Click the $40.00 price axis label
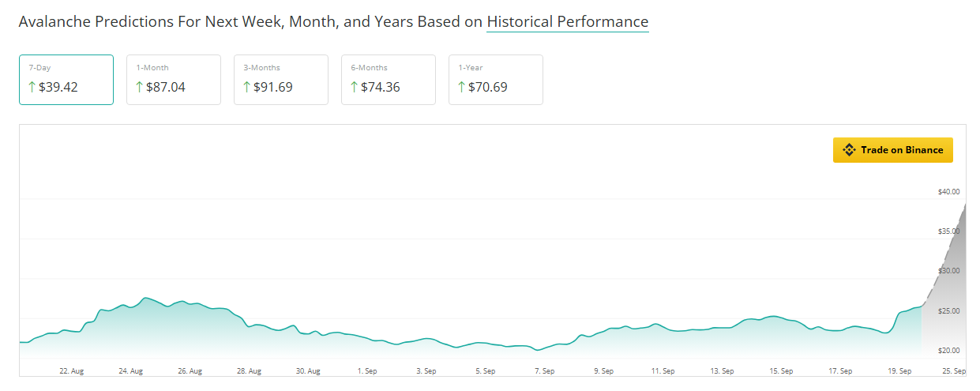980x391 pixels. [x=948, y=191]
